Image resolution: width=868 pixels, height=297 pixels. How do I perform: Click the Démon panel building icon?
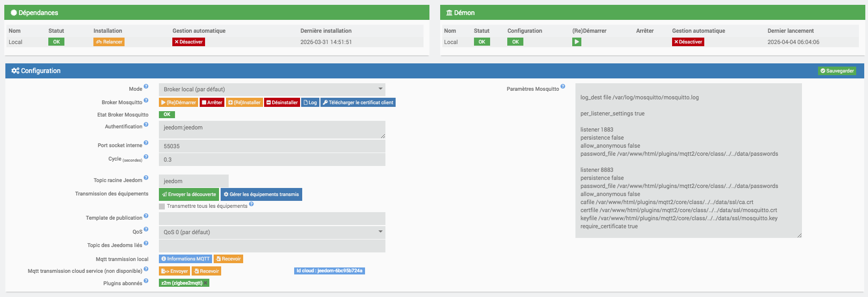449,12
